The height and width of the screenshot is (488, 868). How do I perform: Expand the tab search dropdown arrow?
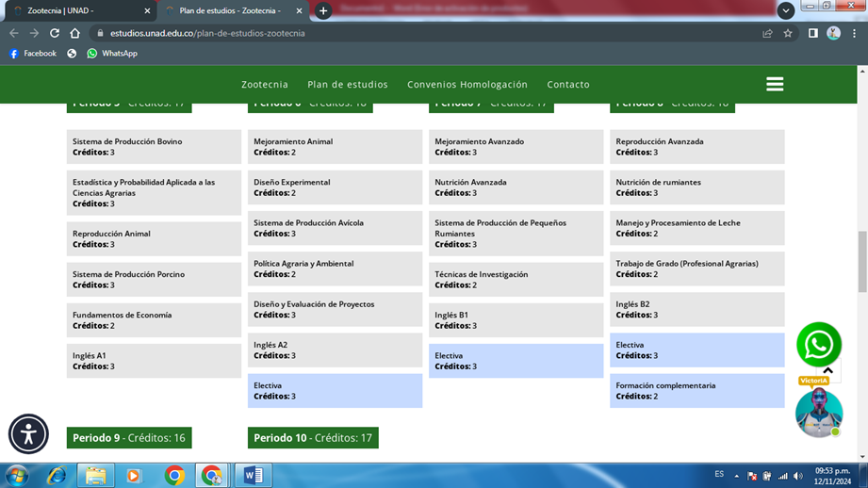785,10
